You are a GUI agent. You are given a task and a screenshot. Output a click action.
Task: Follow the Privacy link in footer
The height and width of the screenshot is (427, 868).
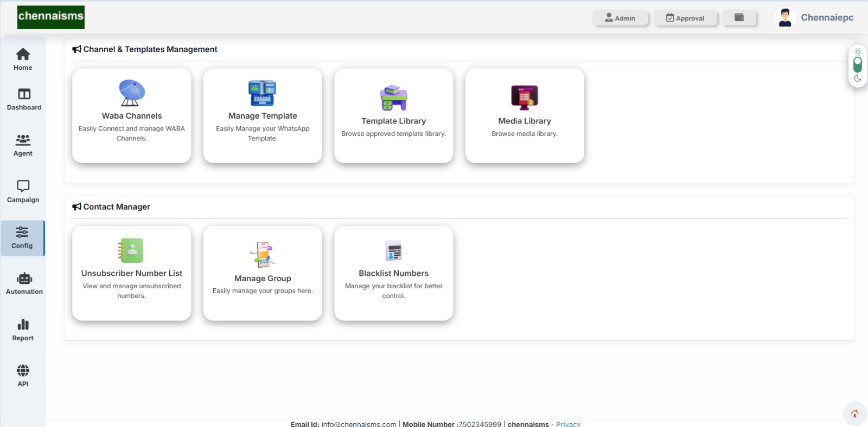click(568, 424)
